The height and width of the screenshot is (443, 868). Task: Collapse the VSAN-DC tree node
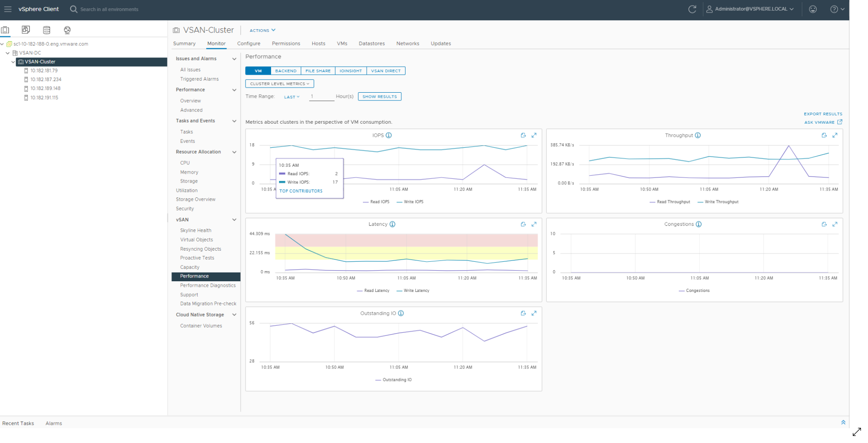pyautogui.click(x=7, y=53)
